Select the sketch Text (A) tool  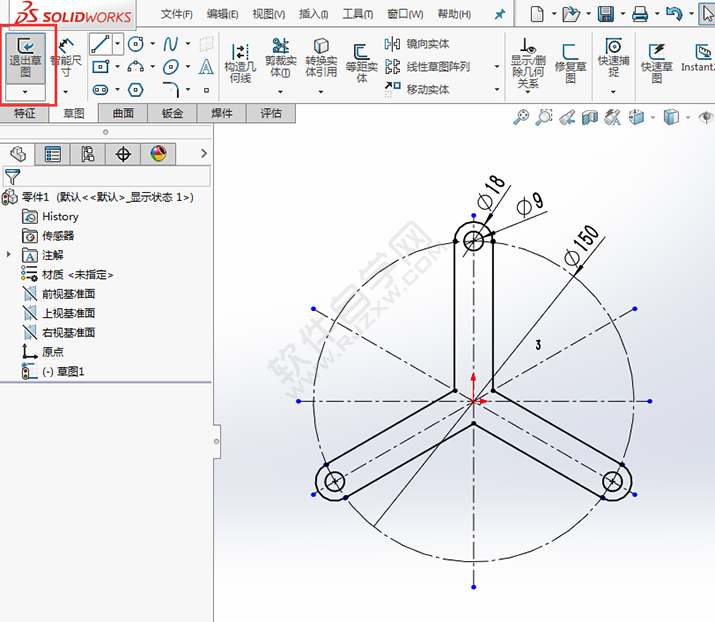[206, 67]
